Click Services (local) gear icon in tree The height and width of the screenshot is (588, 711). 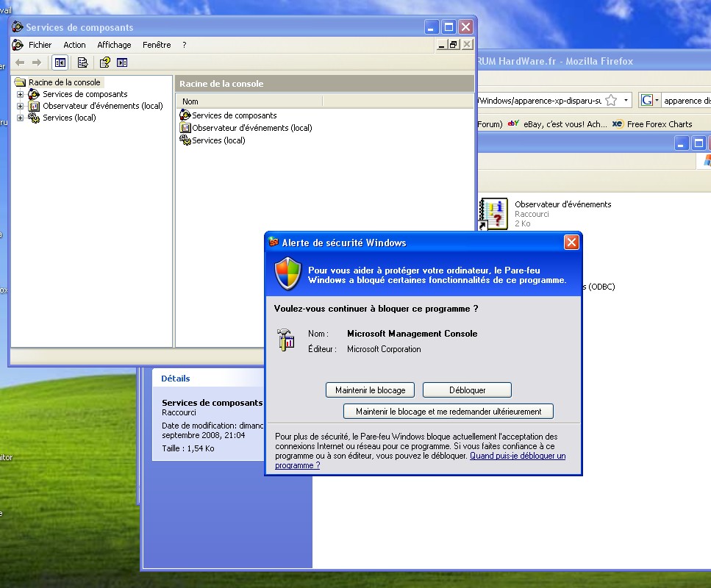(x=34, y=118)
